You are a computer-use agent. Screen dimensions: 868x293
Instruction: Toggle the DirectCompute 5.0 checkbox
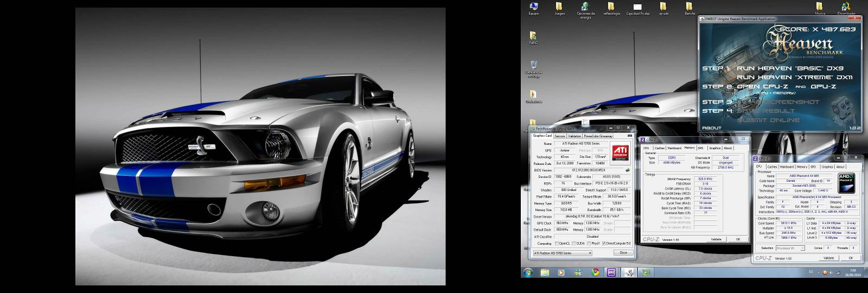[604, 243]
